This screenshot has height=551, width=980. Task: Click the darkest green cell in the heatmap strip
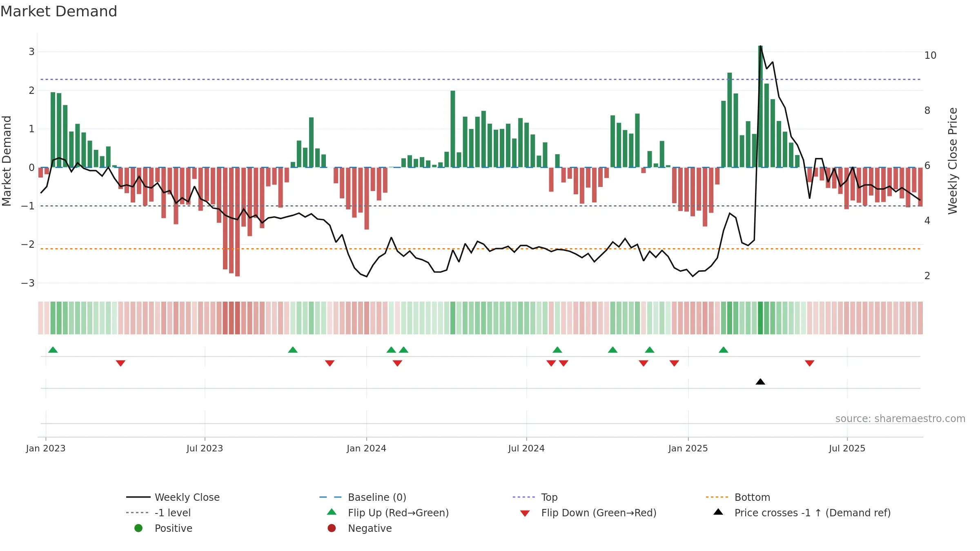pos(760,318)
